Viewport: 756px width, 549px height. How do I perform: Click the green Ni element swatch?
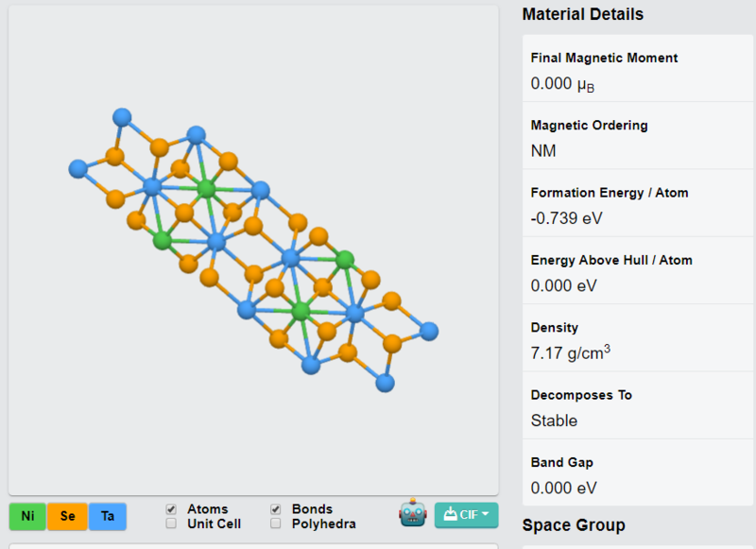[x=27, y=516]
